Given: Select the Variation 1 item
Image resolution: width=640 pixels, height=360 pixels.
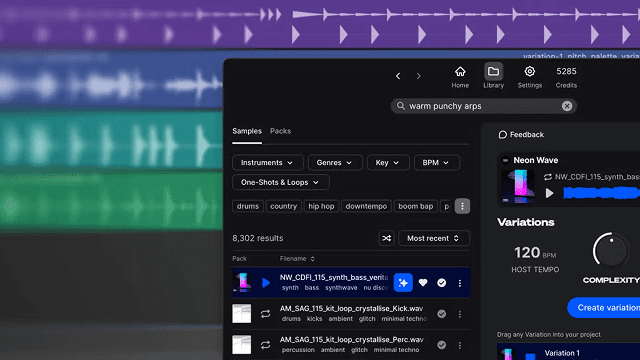Looking at the screenshot, I should [568, 352].
